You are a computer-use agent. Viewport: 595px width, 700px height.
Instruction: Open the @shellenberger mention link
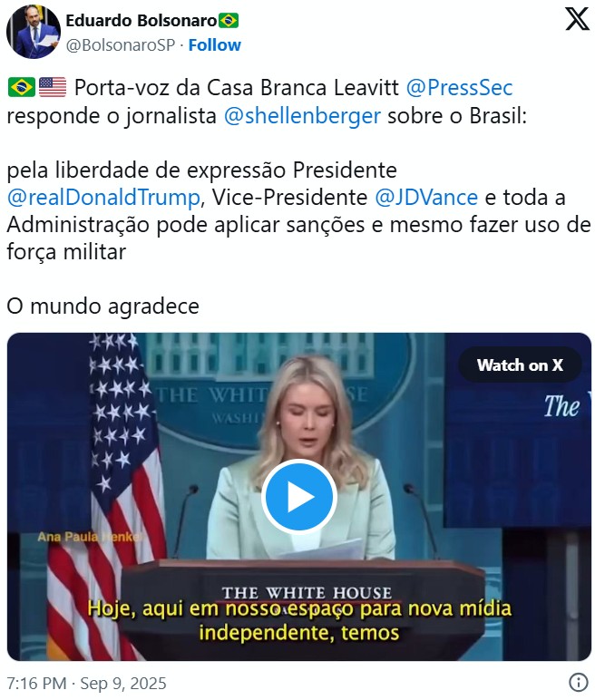point(302,116)
